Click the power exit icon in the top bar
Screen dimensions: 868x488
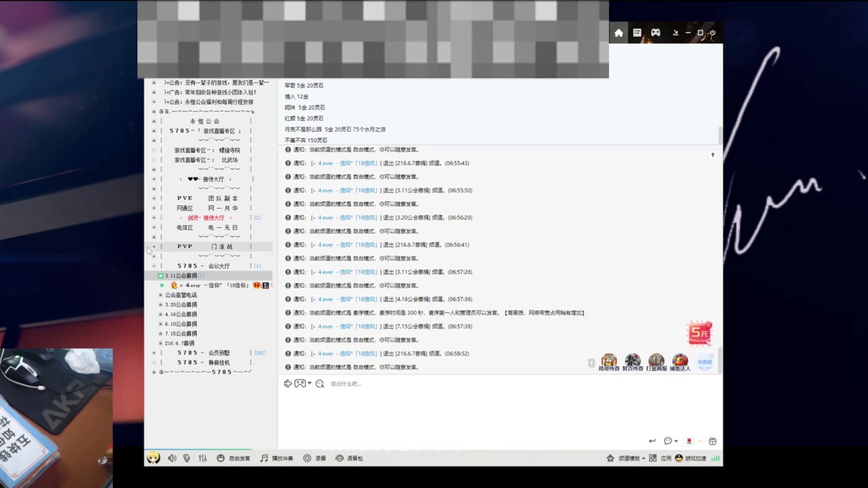[713, 33]
